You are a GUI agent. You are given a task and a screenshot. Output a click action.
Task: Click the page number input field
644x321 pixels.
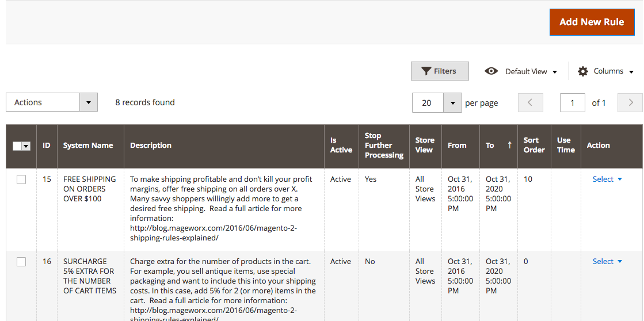(x=572, y=103)
